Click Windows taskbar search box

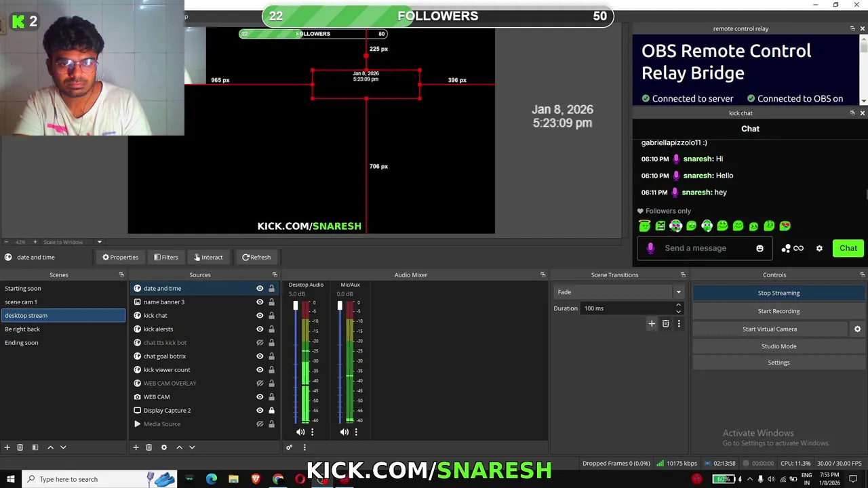(x=100, y=479)
